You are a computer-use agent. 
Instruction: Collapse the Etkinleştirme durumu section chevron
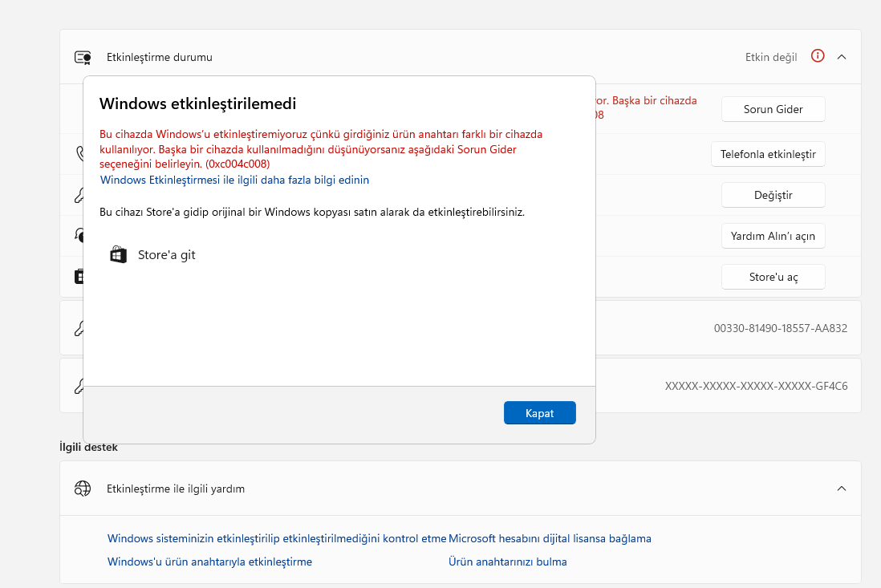point(842,57)
